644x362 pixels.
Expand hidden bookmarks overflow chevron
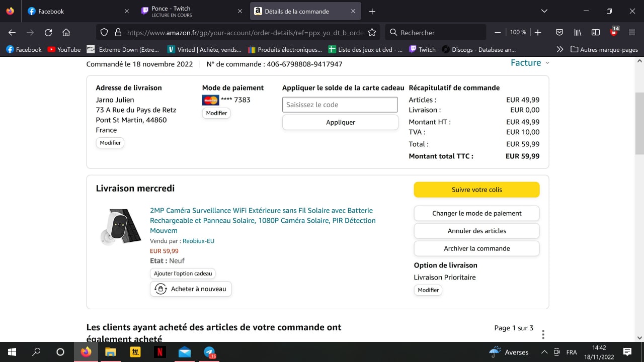(x=559, y=49)
